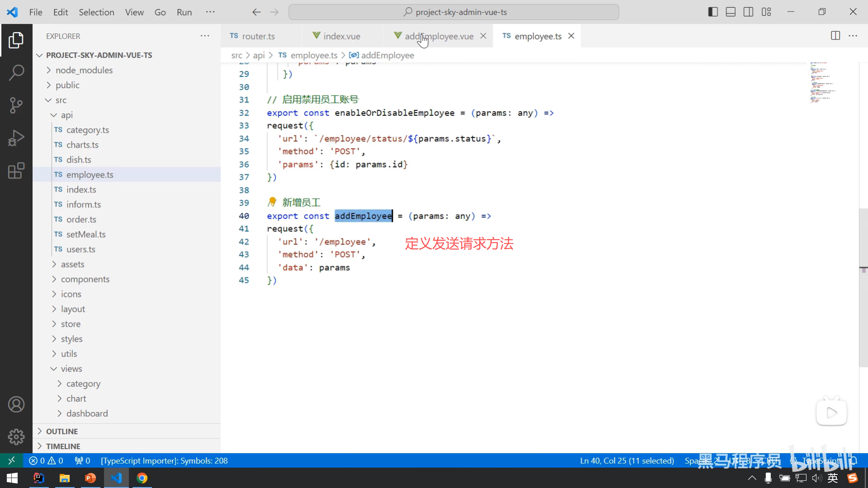The image size is (868, 488).
Task: Expand the node_modules folder
Action: [84, 70]
